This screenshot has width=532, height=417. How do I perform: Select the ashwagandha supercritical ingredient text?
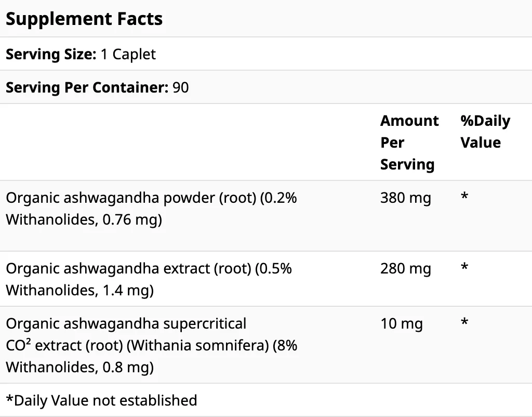126,324
